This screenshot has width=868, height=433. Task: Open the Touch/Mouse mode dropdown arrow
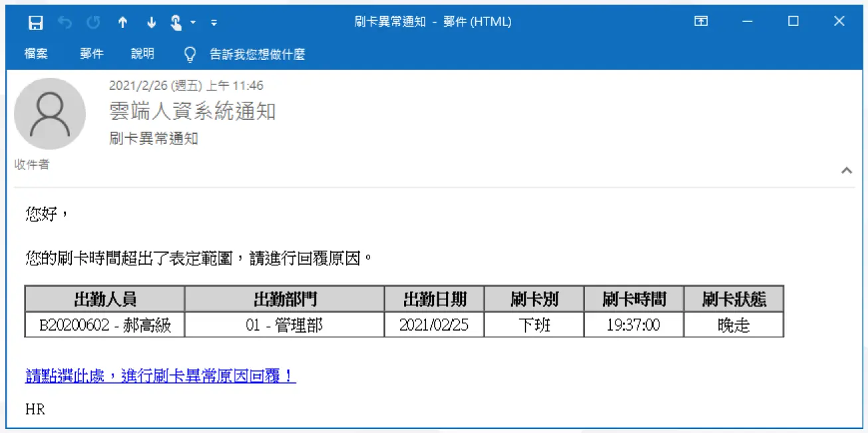[193, 22]
